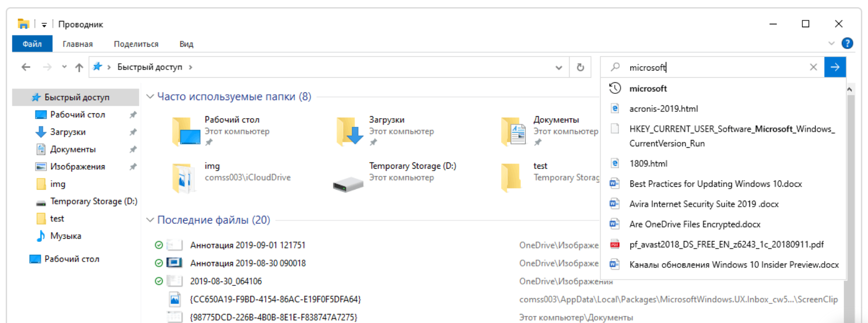Open Рабочий стол pinned in navigation pane

(x=77, y=114)
